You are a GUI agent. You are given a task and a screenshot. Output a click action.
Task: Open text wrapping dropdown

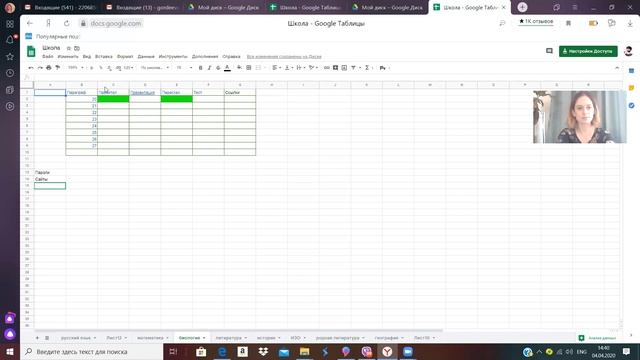click(301, 68)
